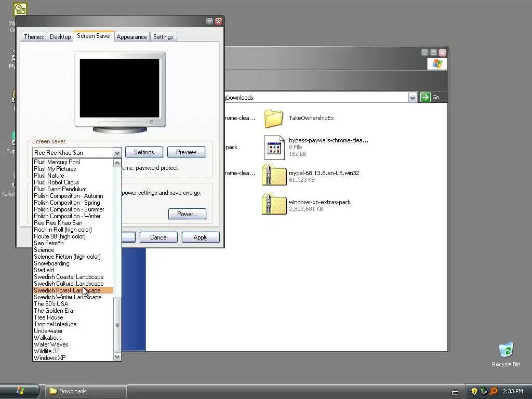
Task: Select the bypass-paywalls-chrome-clean file icon
Action: pyautogui.click(x=274, y=147)
